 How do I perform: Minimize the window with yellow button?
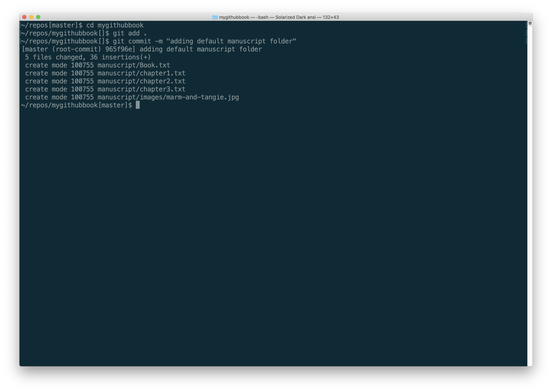point(31,17)
